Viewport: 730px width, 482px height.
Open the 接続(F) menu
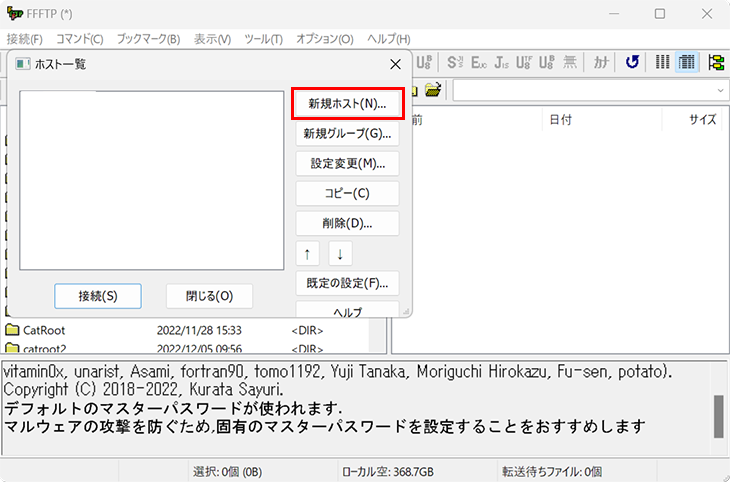[24, 39]
